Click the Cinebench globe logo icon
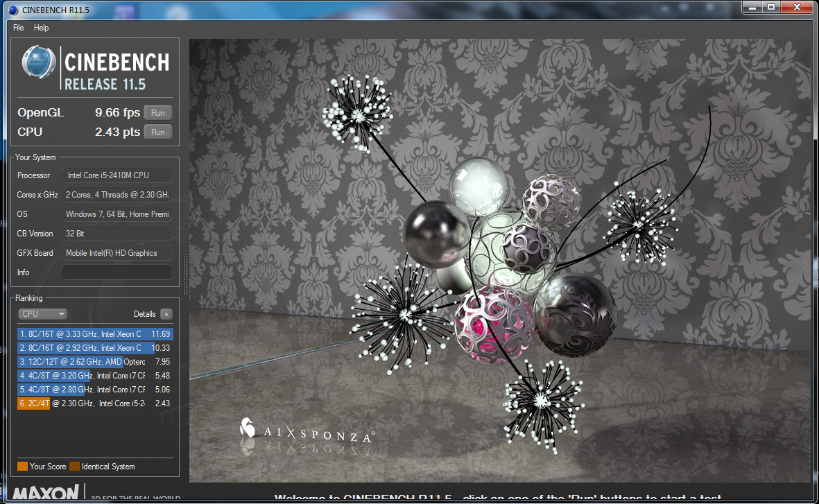This screenshot has height=504, width=819. point(39,62)
